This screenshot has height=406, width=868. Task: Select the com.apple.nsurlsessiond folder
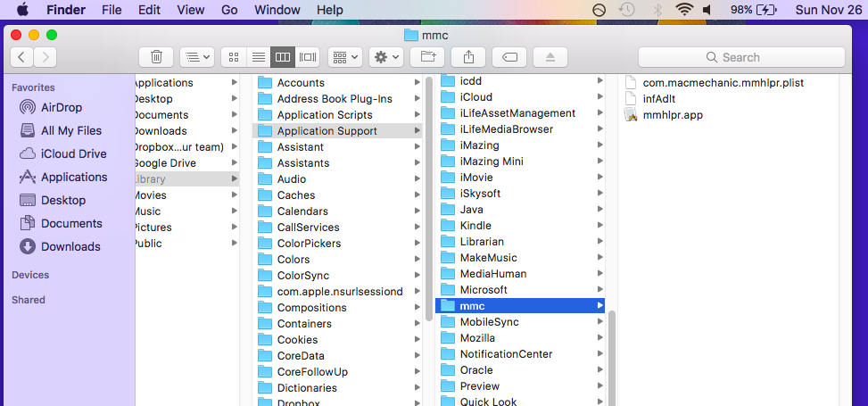pos(337,292)
